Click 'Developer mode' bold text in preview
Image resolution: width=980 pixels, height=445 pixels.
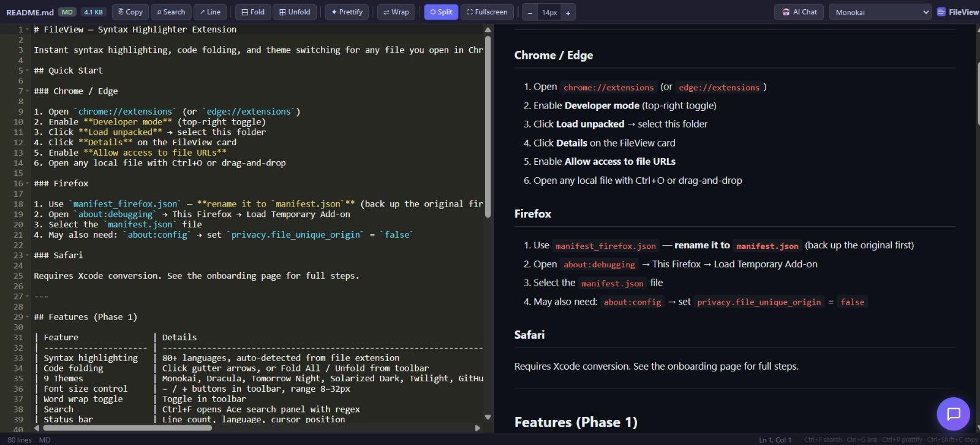click(602, 106)
